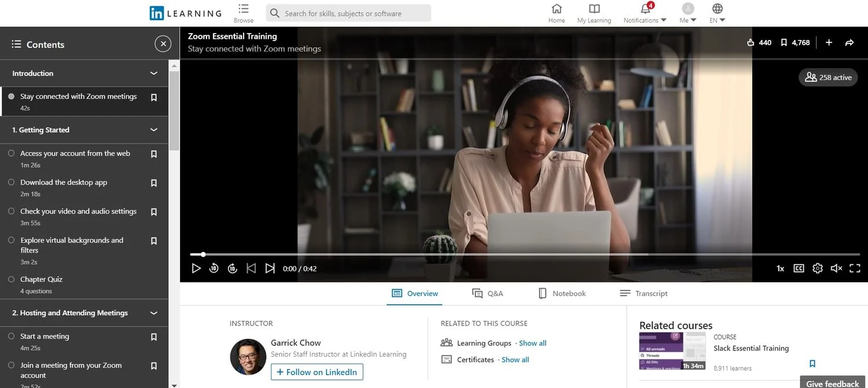868x388 pixels.
Task: Go to previous video
Action: [251, 268]
